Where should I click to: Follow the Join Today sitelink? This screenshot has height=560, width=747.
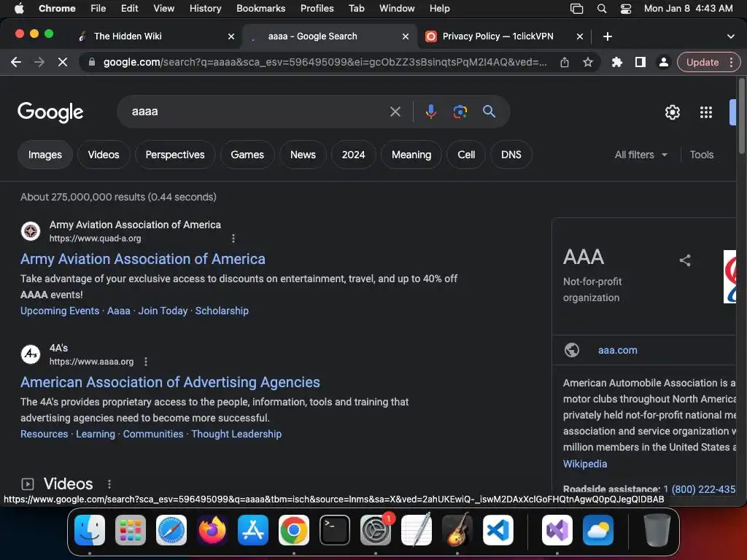pos(163,311)
